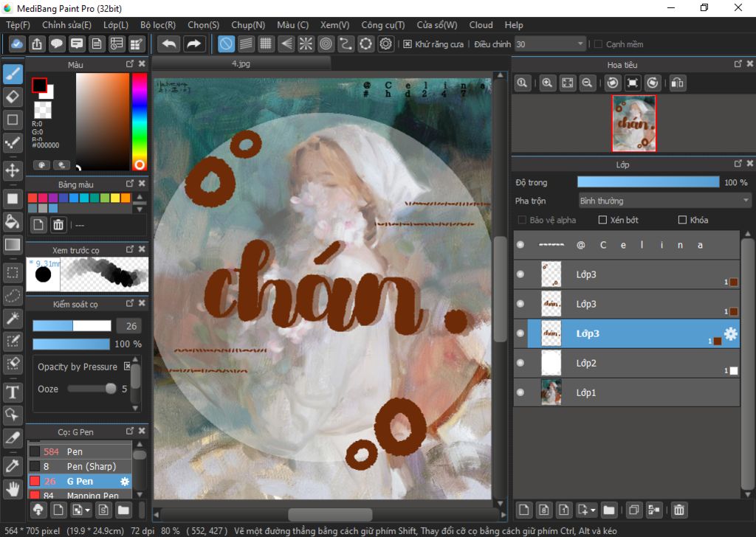
Task: Open the Tệp(F) menu
Action: (18, 25)
